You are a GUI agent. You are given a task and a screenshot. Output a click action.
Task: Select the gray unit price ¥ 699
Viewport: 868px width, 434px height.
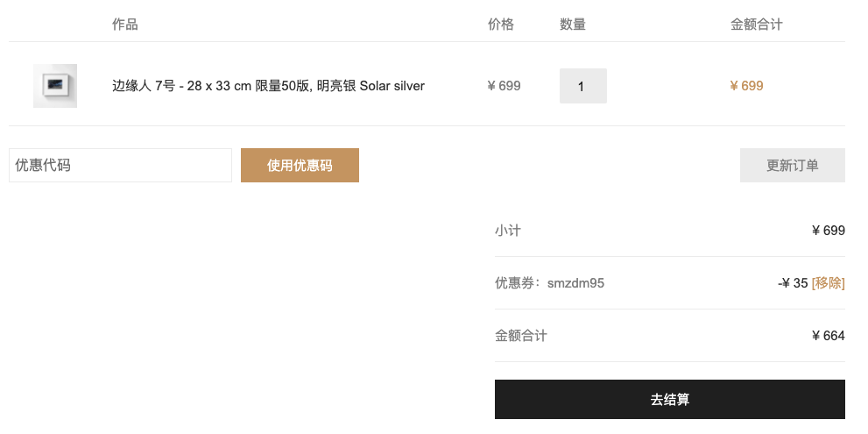[x=505, y=86]
